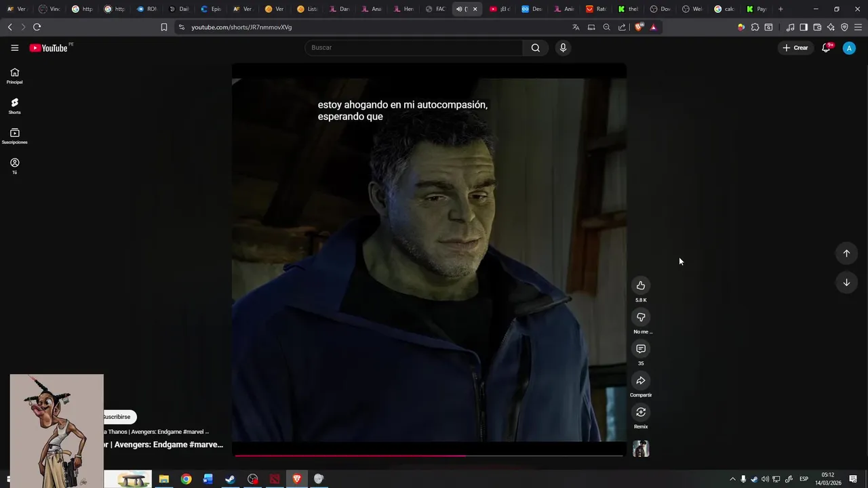Switch to the FAC tab
The width and height of the screenshot is (868, 488).
pos(435,9)
